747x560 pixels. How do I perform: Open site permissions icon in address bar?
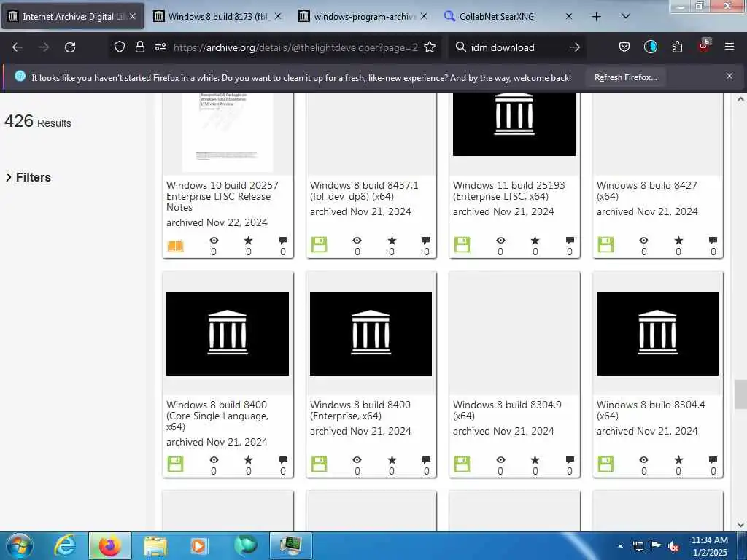tap(160, 47)
